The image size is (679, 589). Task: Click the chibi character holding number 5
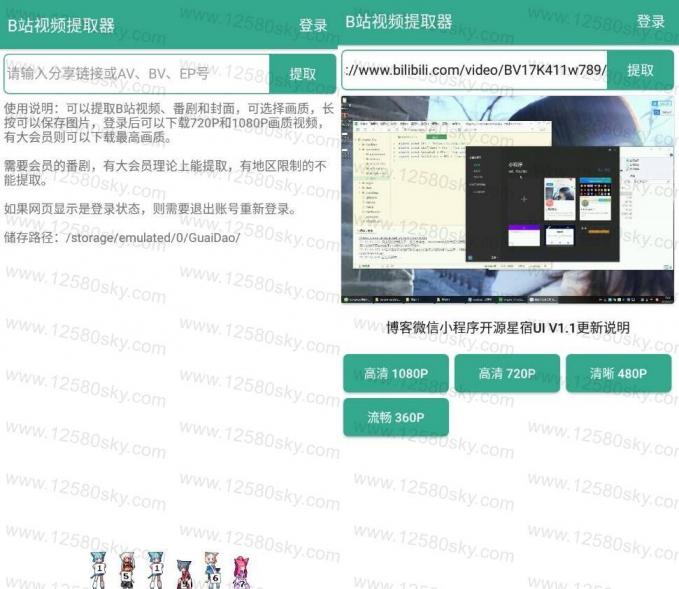click(x=126, y=570)
